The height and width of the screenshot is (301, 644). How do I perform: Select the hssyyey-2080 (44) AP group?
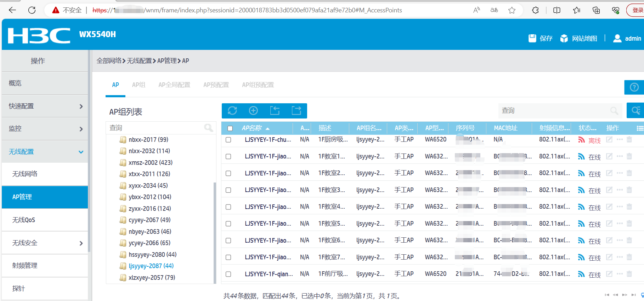pos(153,255)
